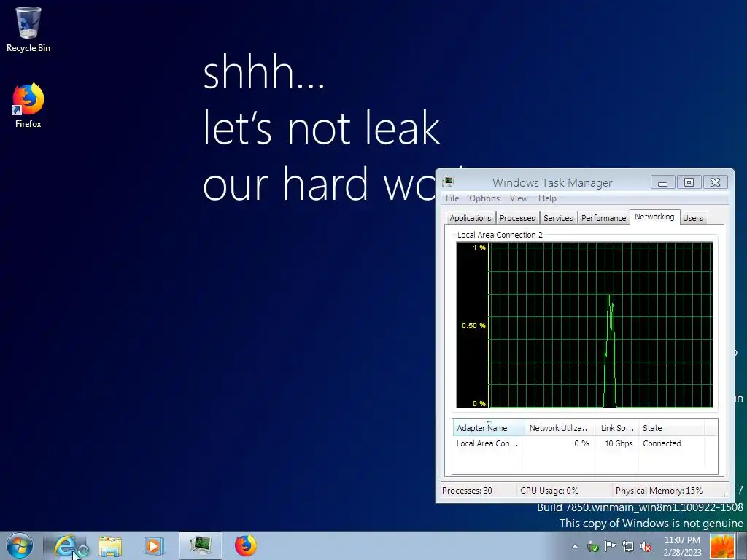Select the Networking tab

pyautogui.click(x=654, y=217)
